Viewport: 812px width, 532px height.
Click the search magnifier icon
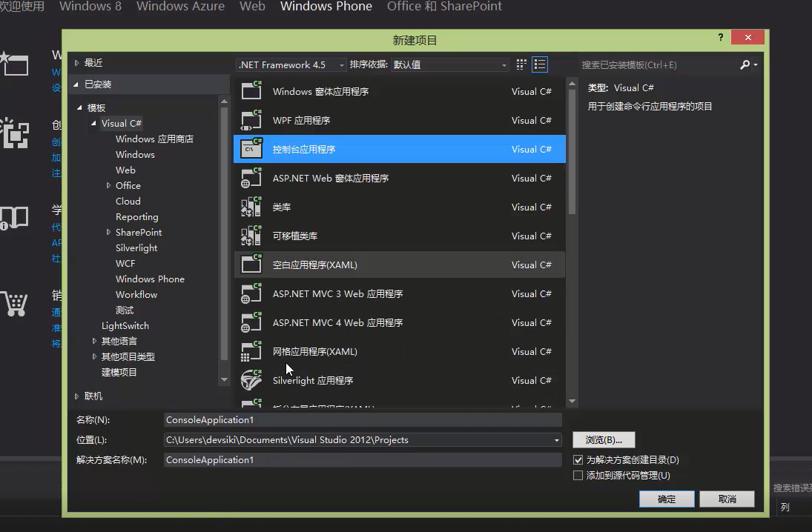coord(745,64)
